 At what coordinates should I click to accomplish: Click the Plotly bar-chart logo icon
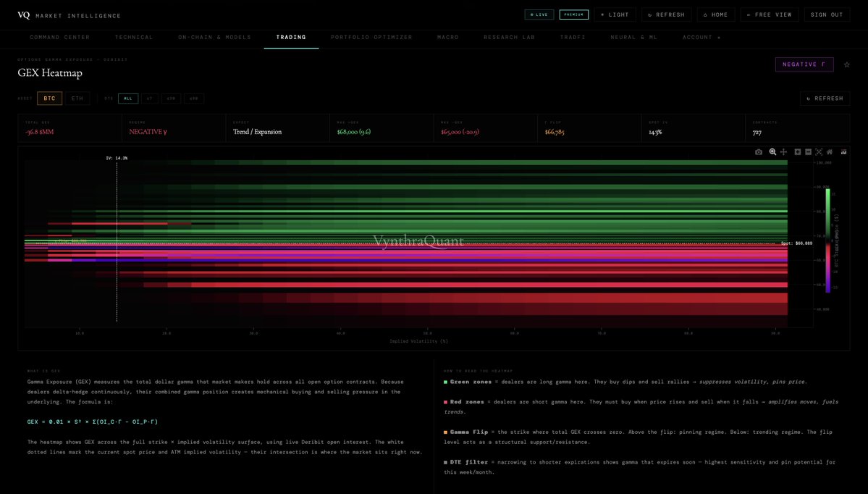pyautogui.click(x=843, y=151)
